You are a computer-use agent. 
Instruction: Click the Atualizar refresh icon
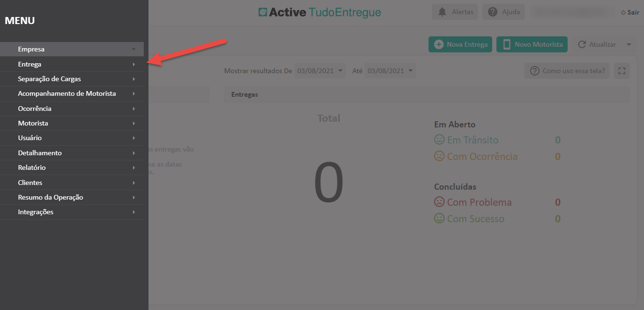(582, 44)
